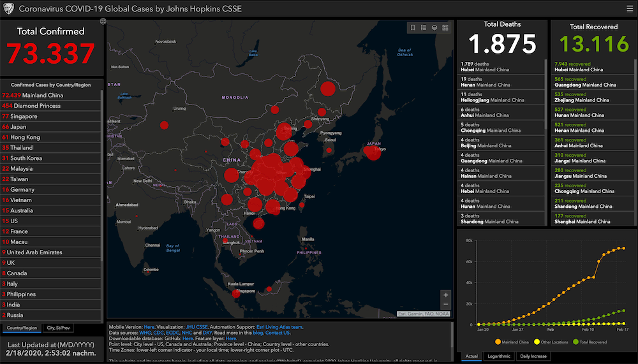Click Guangdong row in Total Recovered list

pyautogui.click(x=593, y=82)
